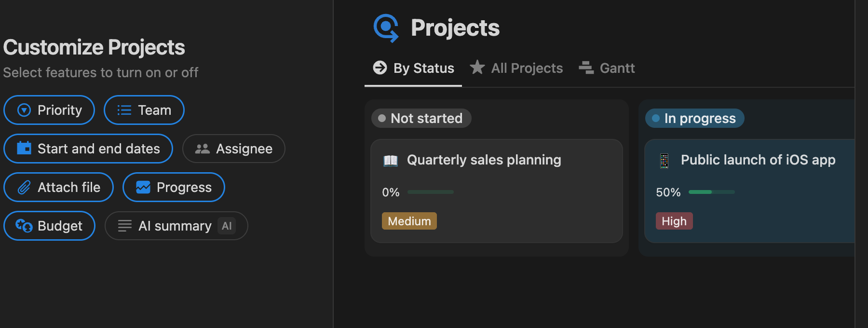Click the phone icon on iOS app card

coord(664,161)
